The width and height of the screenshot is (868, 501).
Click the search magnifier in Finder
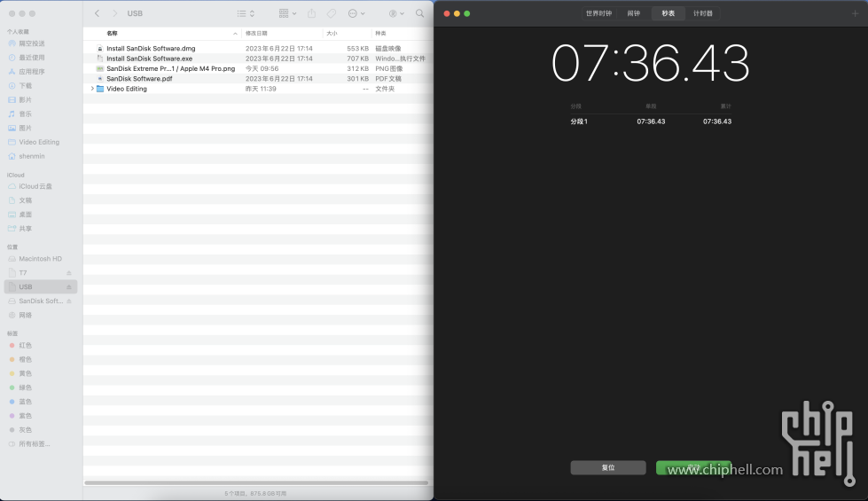420,13
